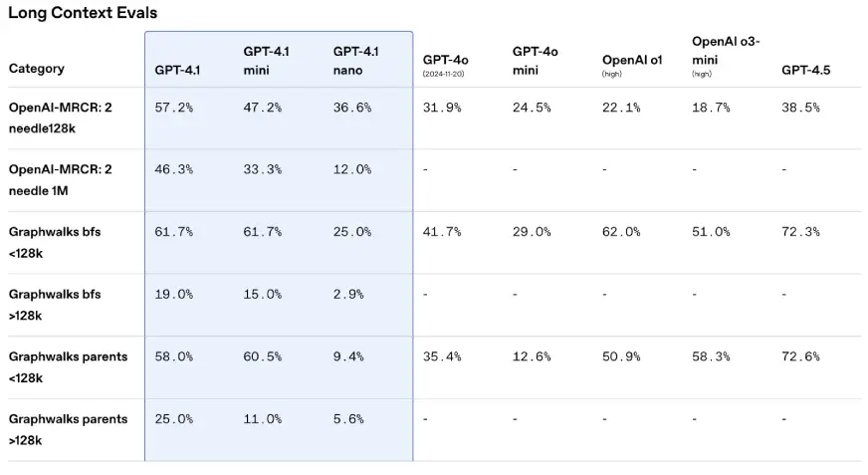Select the 62.0% OpenAI o1 cell

(621, 232)
